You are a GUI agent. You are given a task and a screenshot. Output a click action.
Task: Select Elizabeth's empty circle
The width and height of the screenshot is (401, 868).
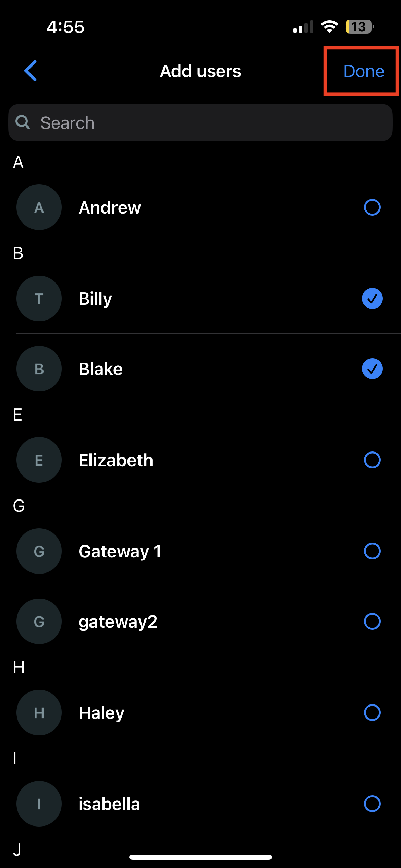[372, 460]
